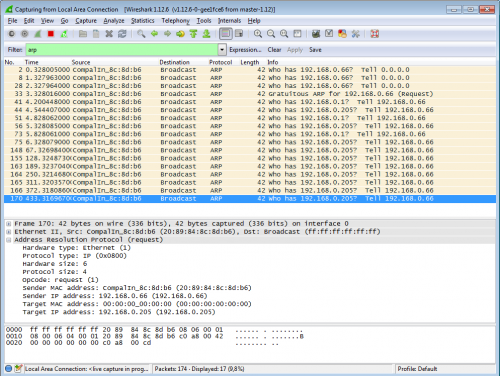
Task: Click the Expression... button
Action: click(x=245, y=50)
